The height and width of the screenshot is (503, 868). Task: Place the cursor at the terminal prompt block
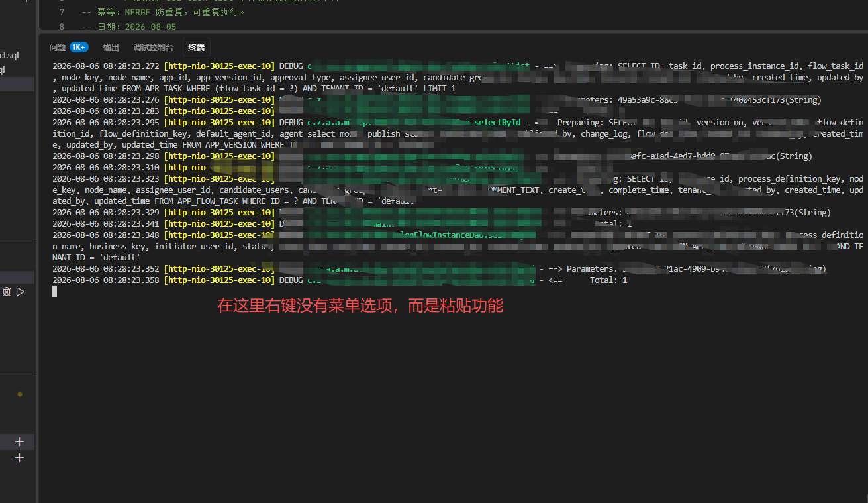55,292
